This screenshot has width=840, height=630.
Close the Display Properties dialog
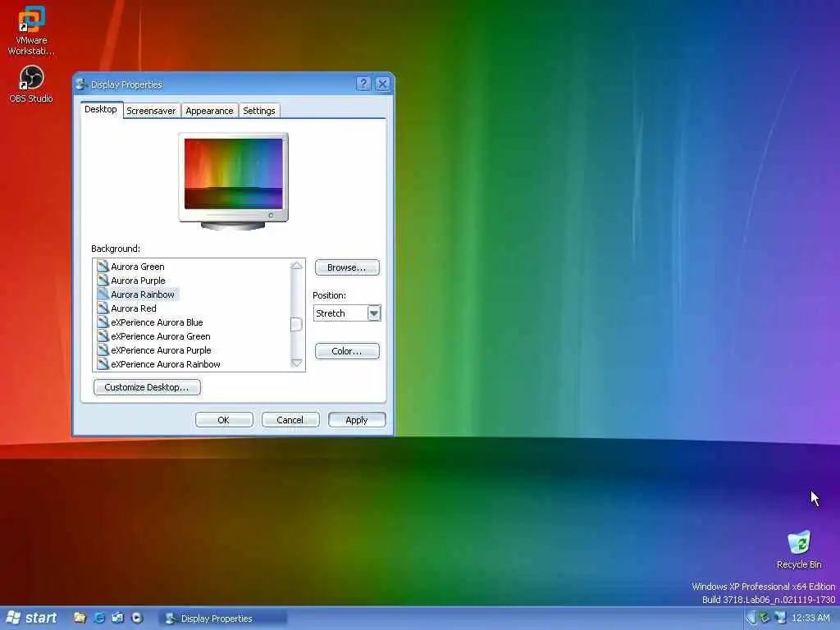(x=382, y=84)
